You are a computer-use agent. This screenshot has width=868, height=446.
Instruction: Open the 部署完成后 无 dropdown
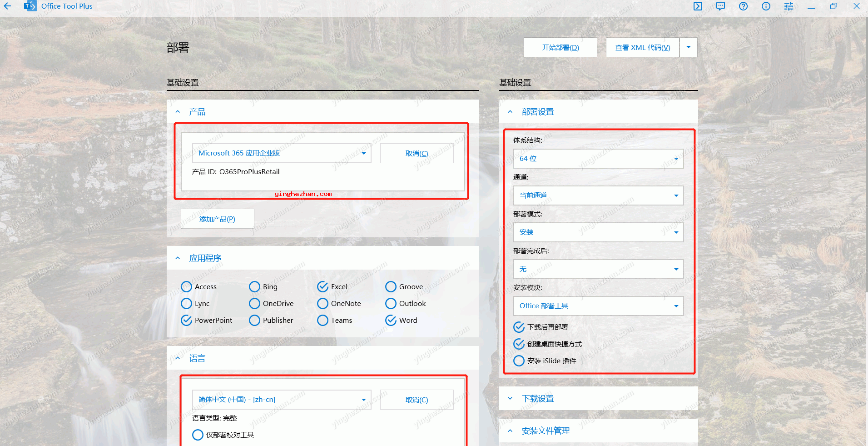click(x=598, y=269)
